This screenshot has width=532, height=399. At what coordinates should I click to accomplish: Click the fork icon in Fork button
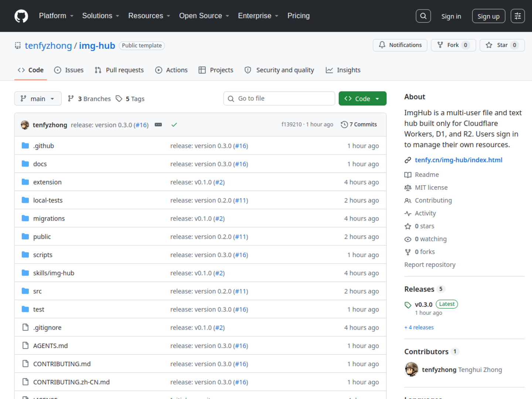440,45
